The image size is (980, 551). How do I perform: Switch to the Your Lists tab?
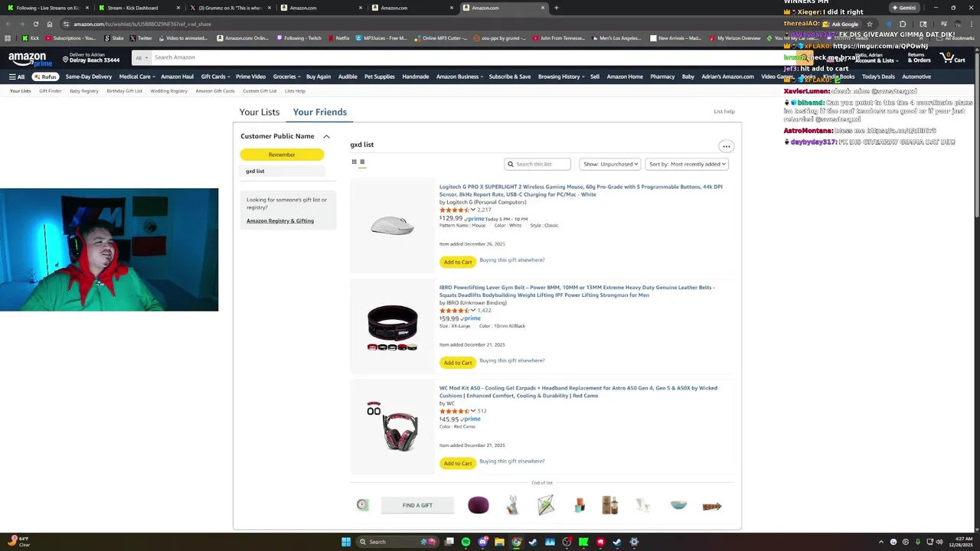tap(260, 112)
